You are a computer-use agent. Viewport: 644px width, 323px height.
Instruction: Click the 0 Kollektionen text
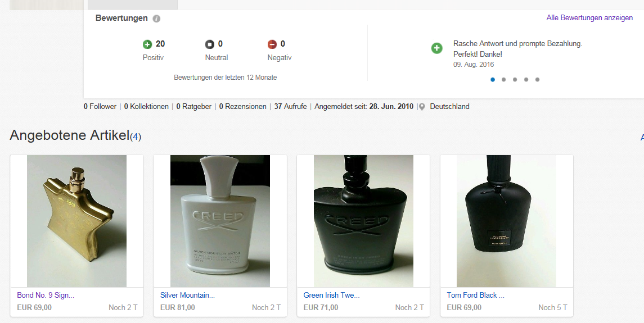(x=146, y=107)
